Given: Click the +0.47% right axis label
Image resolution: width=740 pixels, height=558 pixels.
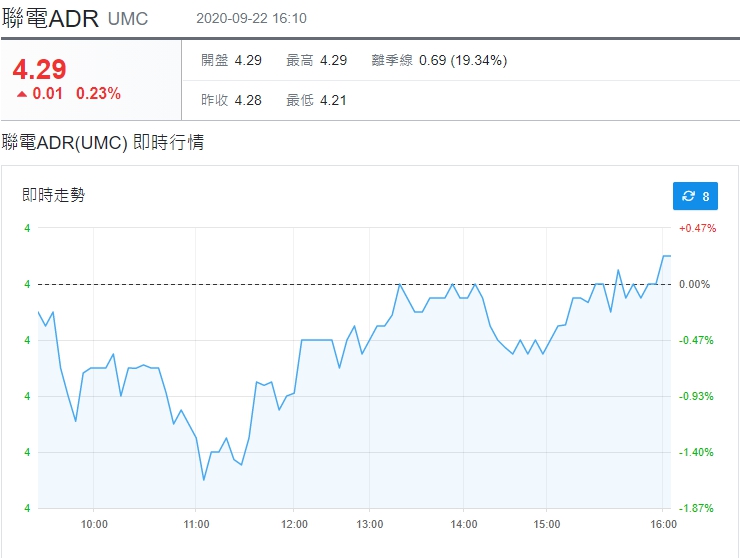Looking at the screenshot, I should tap(697, 228).
